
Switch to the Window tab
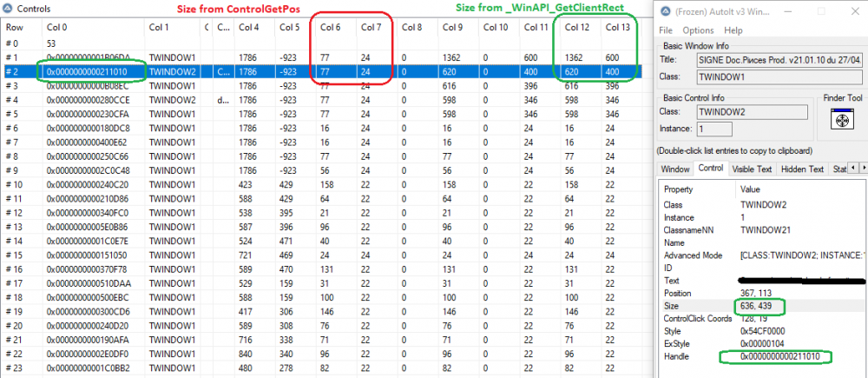tap(675, 169)
